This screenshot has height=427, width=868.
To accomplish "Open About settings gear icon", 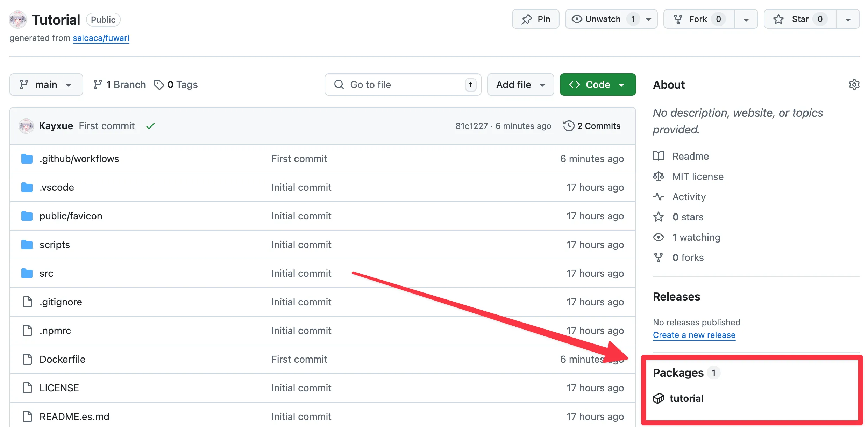I will click(x=854, y=85).
